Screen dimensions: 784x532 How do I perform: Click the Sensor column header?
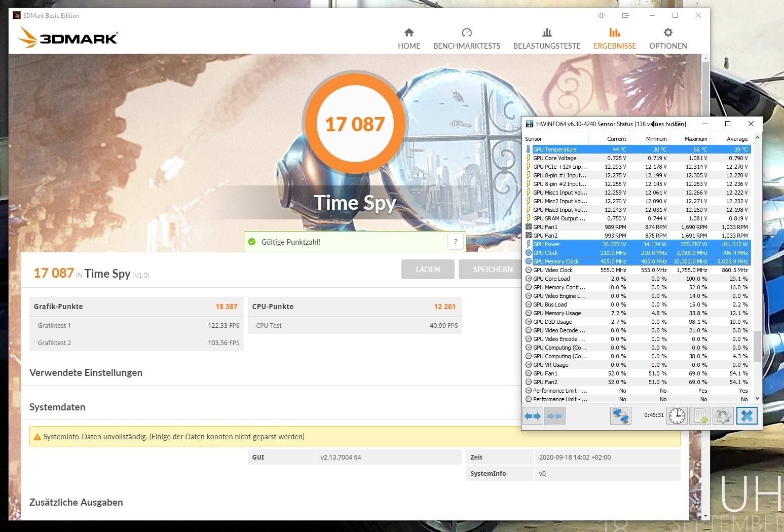[555, 138]
